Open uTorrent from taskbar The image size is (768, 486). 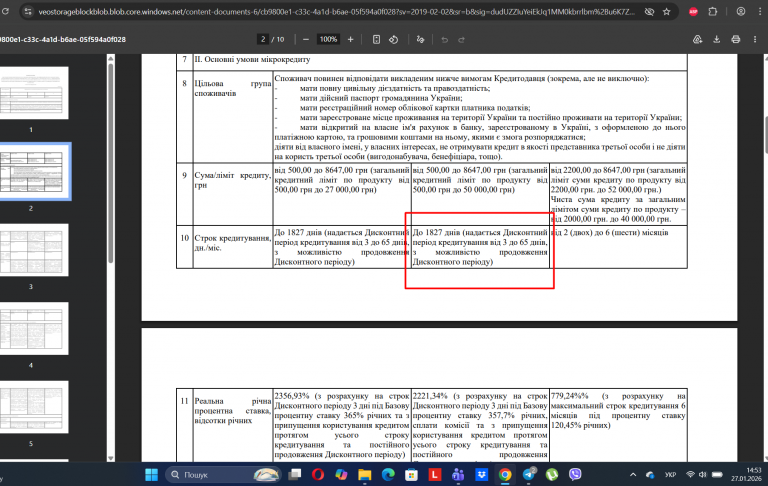[552, 474]
